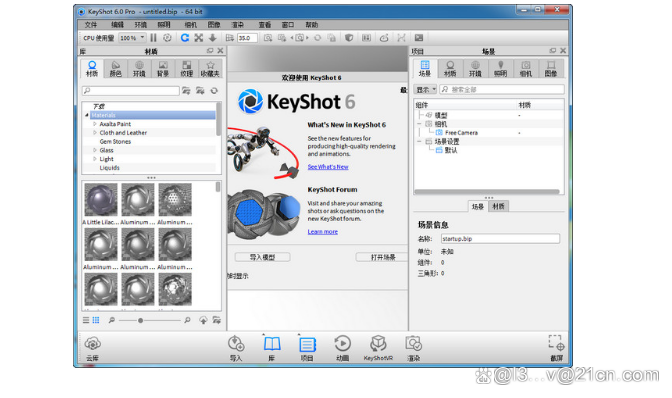
Task: Open the 动画 animation panel
Action: [342, 347]
